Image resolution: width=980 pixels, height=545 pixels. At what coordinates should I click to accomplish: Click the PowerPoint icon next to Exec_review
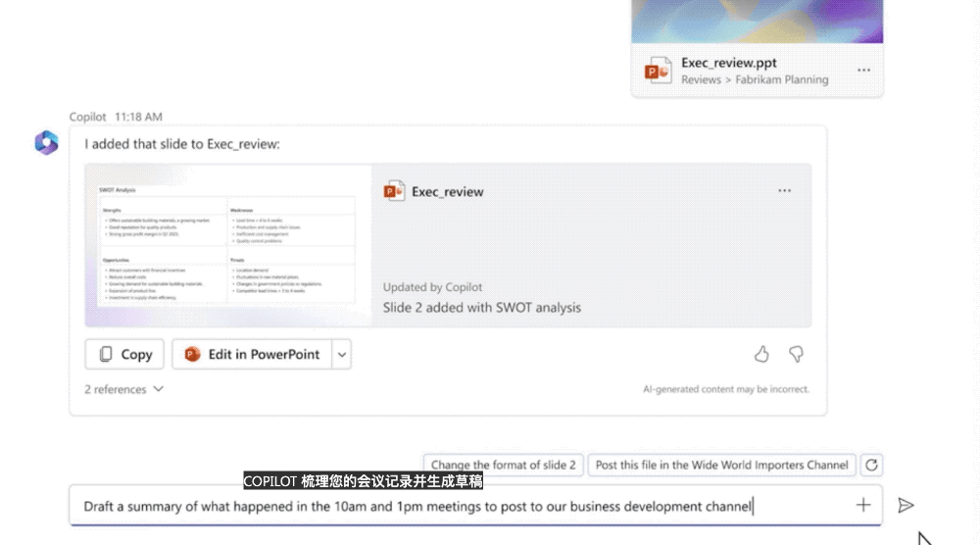[x=394, y=191]
